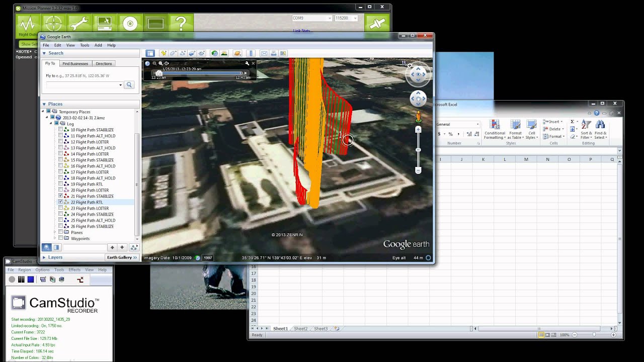The width and height of the screenshot is (644, 362).
Task: Click time slider zoom in magnifier
Action: click(160, 63)
